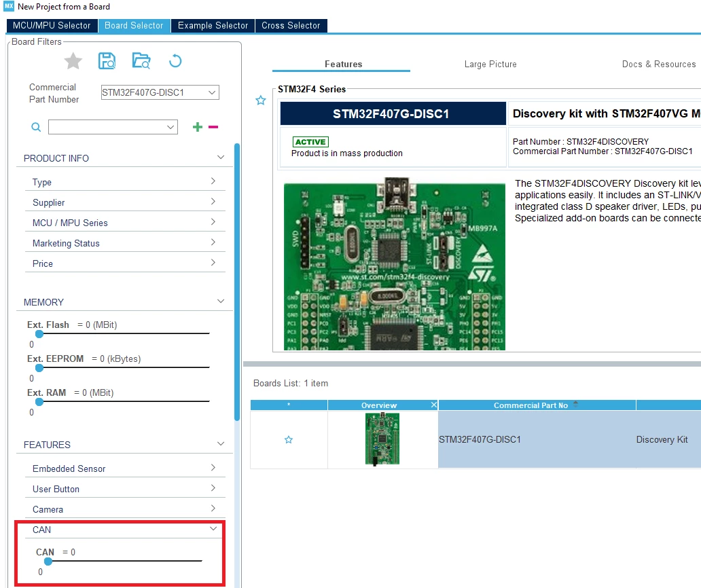701x588 pixels.
Task: Click STM32F407G-DISC1 board title banner
Action: tap(393, 113)
